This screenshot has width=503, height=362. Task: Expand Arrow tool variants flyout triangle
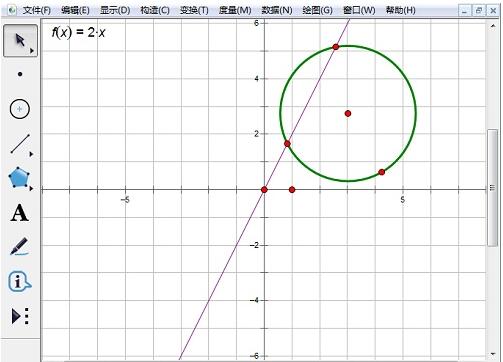click(32, 51)
